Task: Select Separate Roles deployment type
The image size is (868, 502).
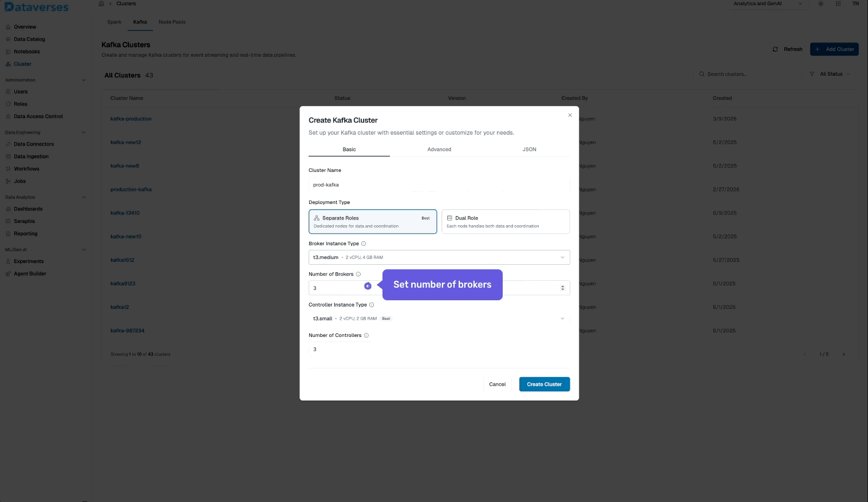Action: (x=373, y=222)
